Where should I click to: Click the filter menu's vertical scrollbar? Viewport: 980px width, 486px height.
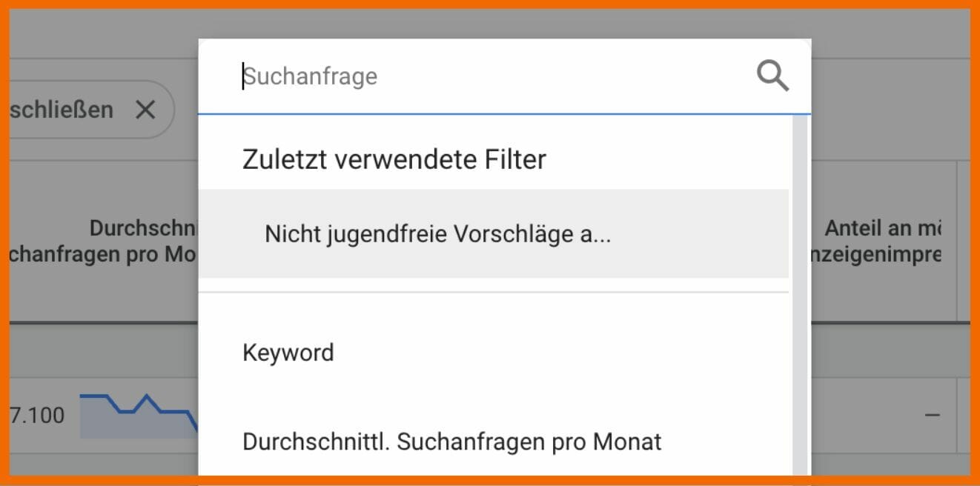point(800,296)
